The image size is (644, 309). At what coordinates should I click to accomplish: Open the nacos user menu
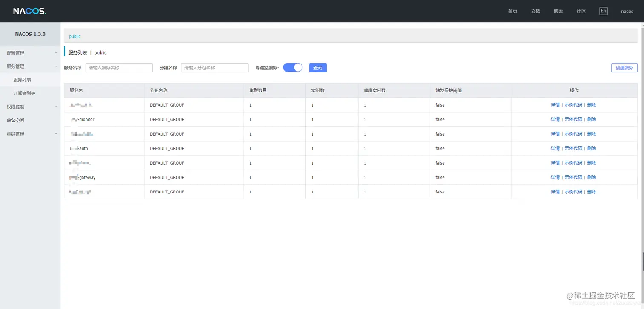pyautogui.click(x=627, y=11)
